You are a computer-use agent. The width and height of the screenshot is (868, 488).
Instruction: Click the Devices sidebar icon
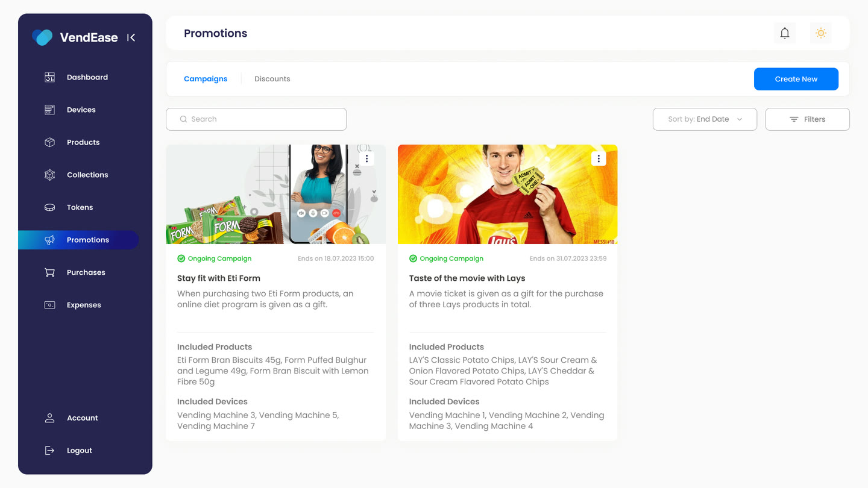(x=50, y=110)
